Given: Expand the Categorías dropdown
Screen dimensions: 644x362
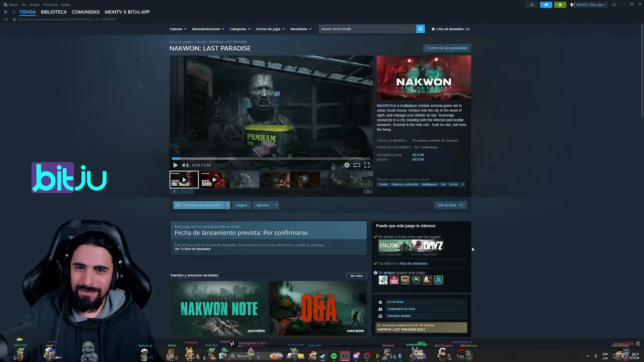Looking at the screenshot, I should pos(240,29).
